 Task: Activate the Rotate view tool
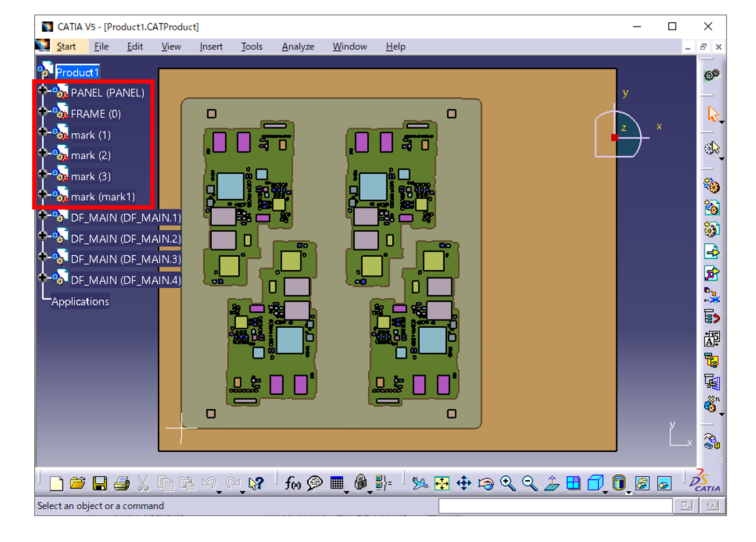click(x=486, y=483)
